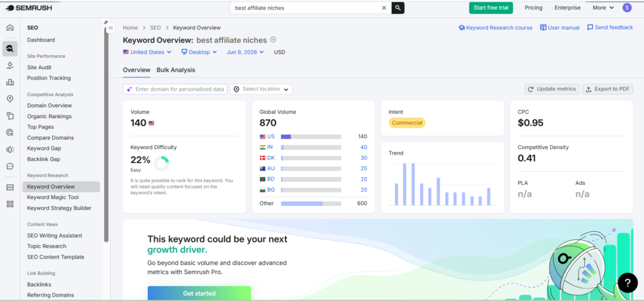Image resolution: width=644 pixels, height=301 pixels.
Task: Open Enterprise menu item
Action: coord(568,8)
